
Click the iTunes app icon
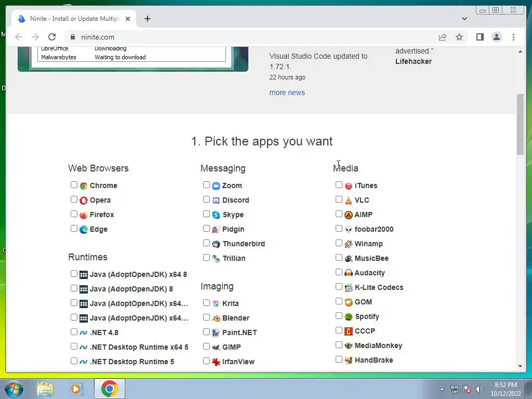(x=349, y=186)
